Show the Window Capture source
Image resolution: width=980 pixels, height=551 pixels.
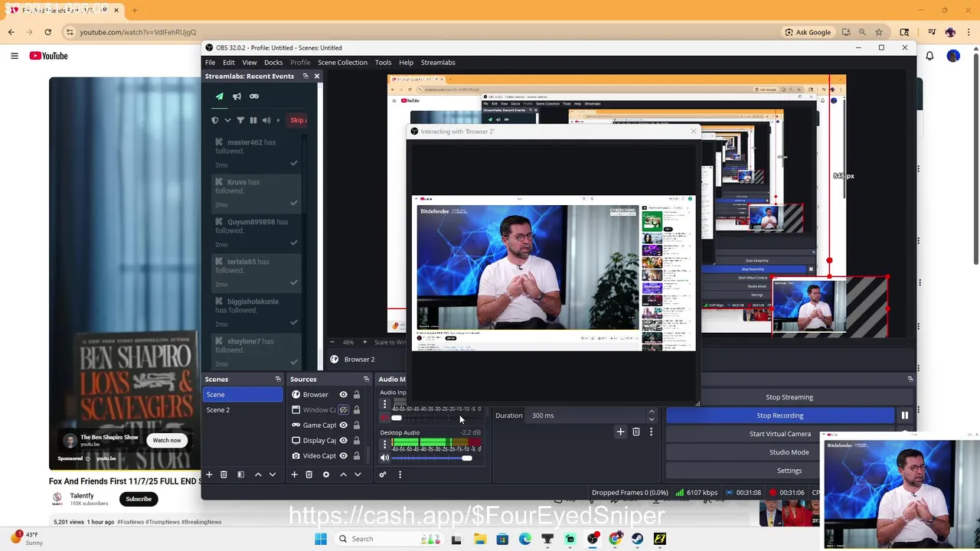click(343, 410)
